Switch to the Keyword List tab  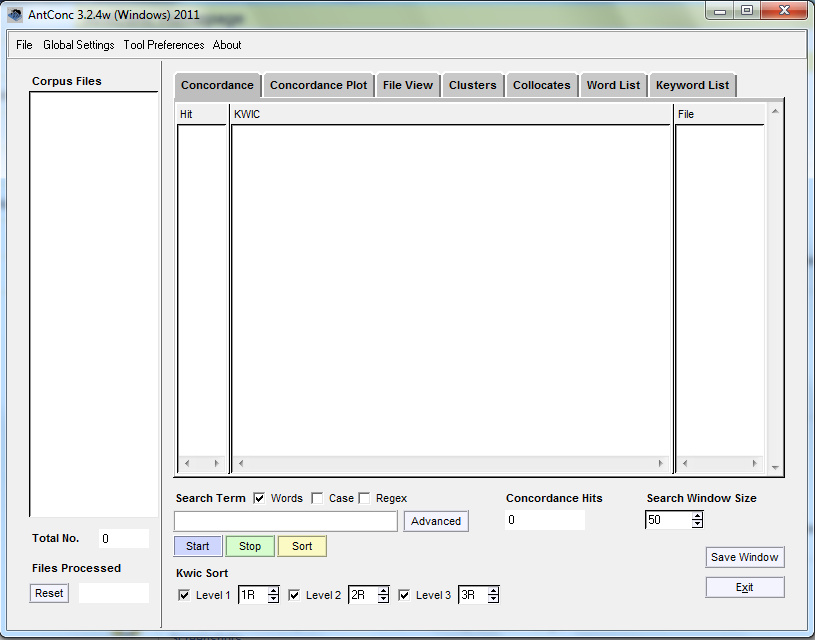tap(692, 85)
